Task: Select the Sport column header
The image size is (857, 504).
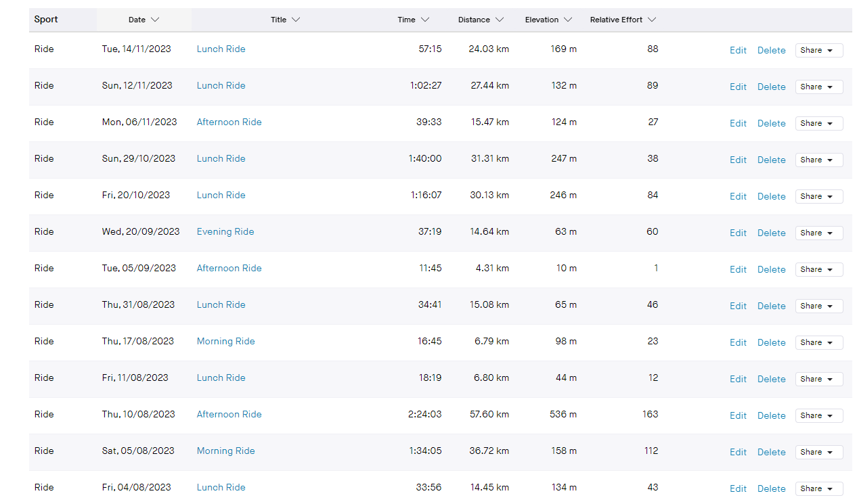Action: pyautogui.click(x=46, y=20)
